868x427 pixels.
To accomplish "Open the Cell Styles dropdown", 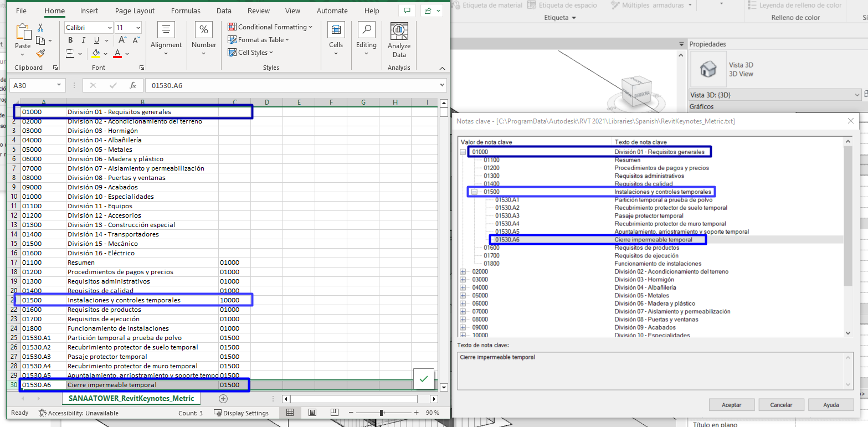I will pyautogui.click(x=251, y=53).
